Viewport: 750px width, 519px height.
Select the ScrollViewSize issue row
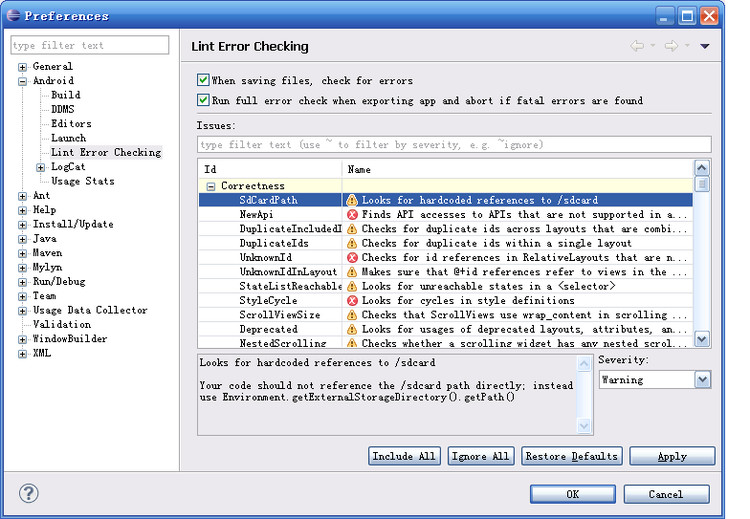(x=446, y=315)
